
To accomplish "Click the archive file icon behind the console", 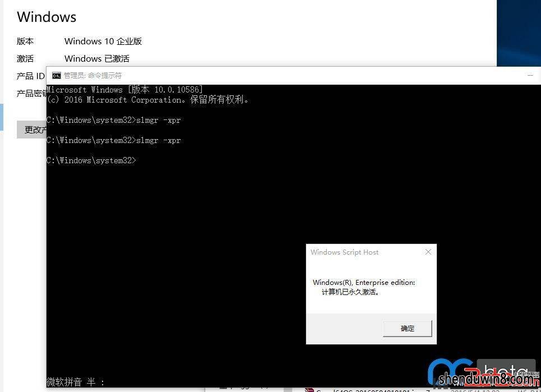I will pos(309,390).
